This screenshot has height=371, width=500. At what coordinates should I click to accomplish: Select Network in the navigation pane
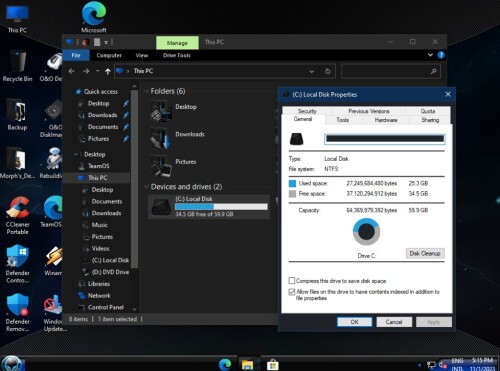99,296
